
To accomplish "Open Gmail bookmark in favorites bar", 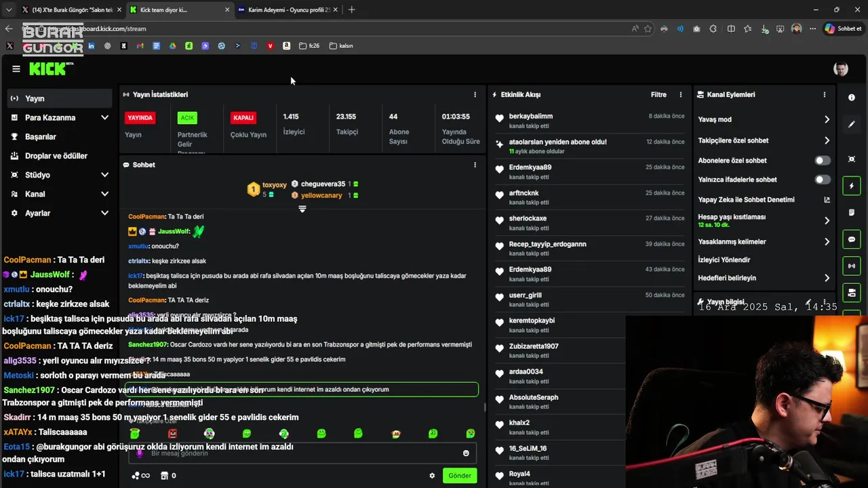I will coord(140,46).
